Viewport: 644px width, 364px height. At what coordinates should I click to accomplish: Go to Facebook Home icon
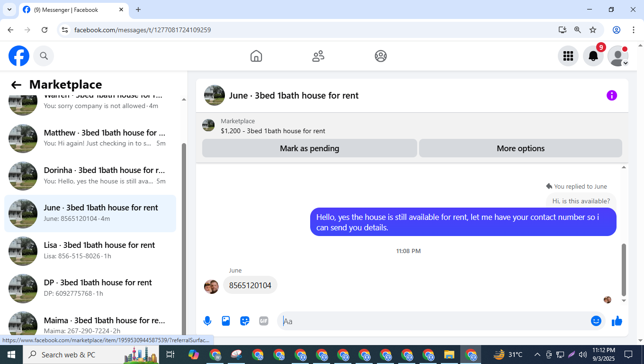point(256,56)
